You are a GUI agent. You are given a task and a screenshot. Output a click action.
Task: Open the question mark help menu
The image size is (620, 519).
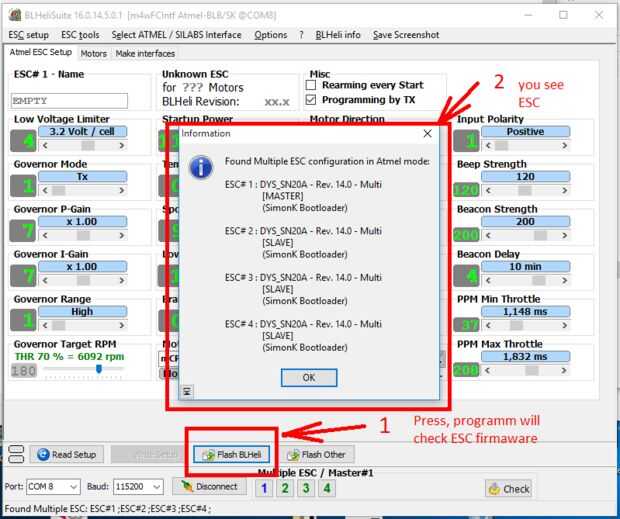[x=301, y=35]
